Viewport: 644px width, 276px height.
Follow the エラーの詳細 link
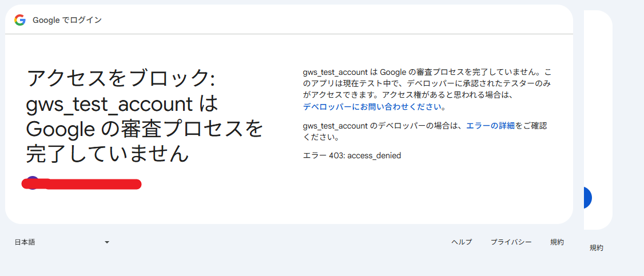pyautogui.click(x=490, y=126)
